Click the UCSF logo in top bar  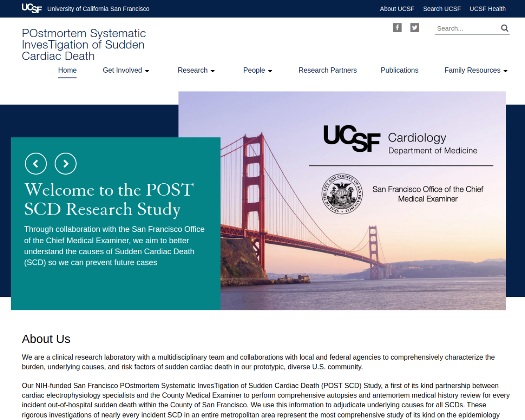(x=32, y=8)
